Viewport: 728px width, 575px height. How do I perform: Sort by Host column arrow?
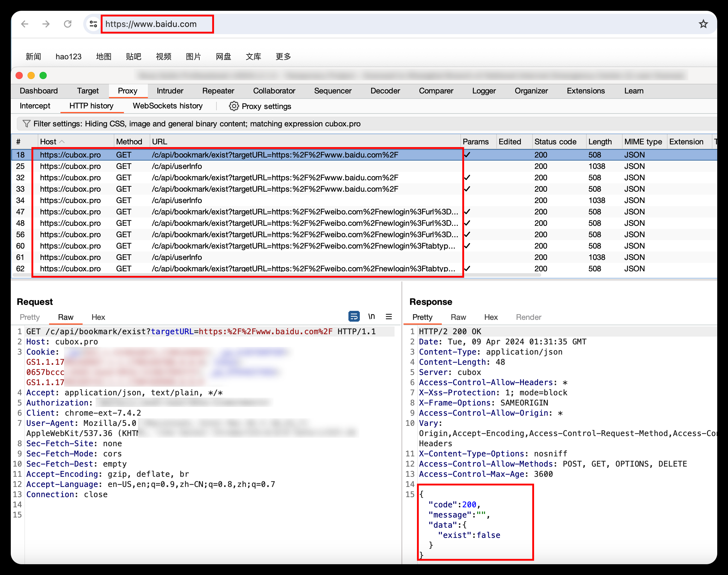[62, 142]
